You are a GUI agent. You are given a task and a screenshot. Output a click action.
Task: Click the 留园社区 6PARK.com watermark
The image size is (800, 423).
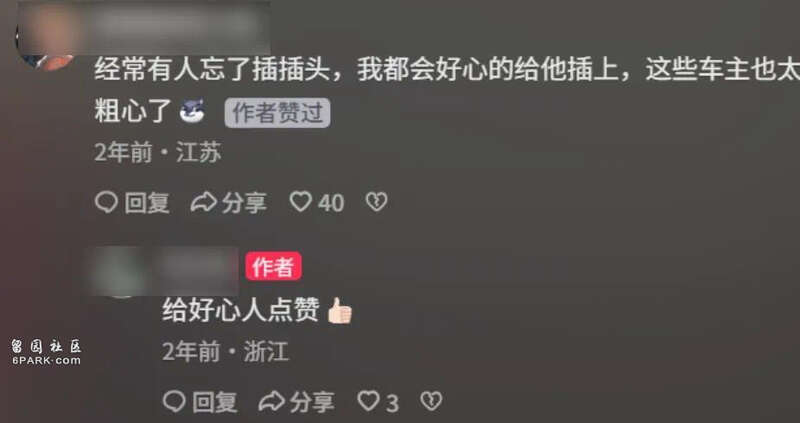(46, 352)
